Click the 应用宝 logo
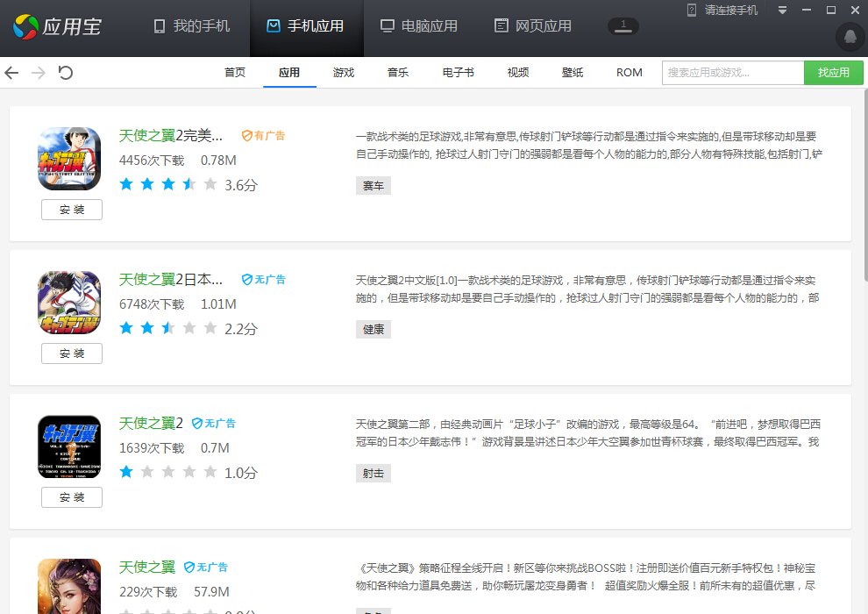 57,26
